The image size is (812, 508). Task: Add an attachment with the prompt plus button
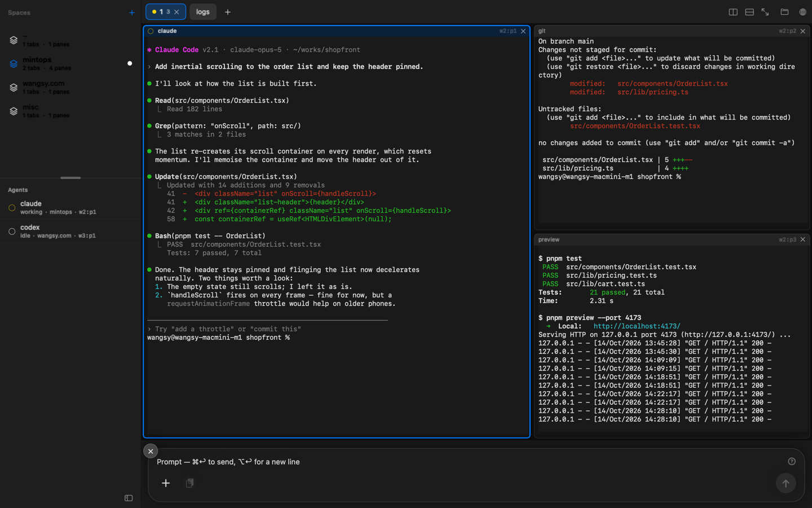tap(166, 483)
